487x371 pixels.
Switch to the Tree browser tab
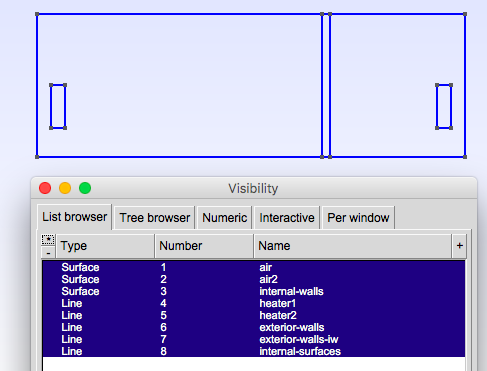point(155,218)
